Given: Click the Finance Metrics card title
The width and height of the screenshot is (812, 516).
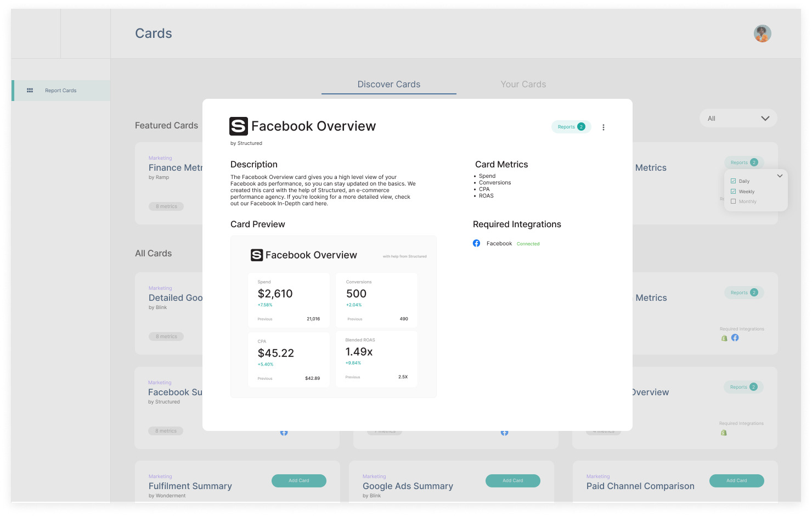Looking at the screenshot, I should pos(176,168).
